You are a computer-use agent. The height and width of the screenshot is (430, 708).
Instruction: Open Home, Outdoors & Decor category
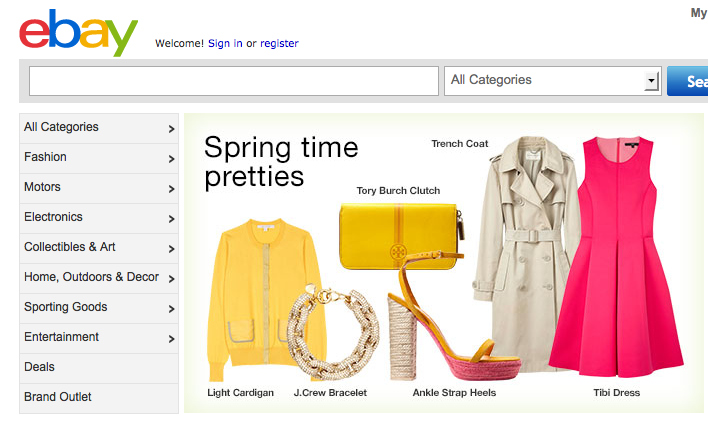(x=99, y=279)
